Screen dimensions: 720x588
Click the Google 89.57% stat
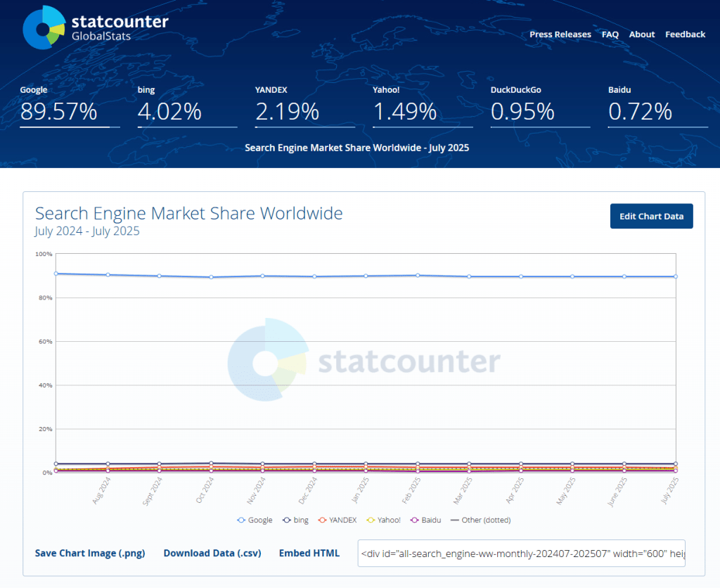click(x=70, y=106)
